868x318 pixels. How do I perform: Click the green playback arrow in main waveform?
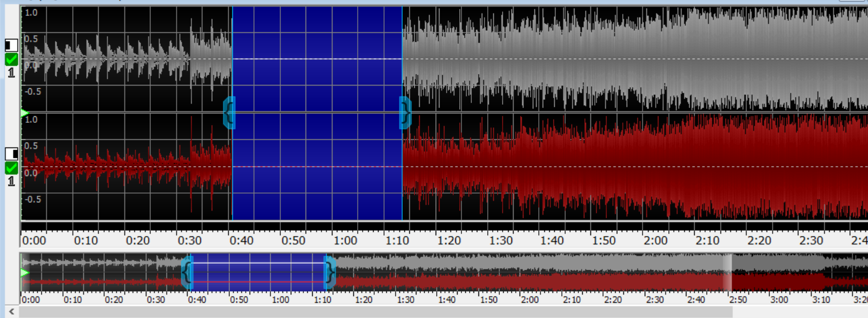(x=25, y=113)
